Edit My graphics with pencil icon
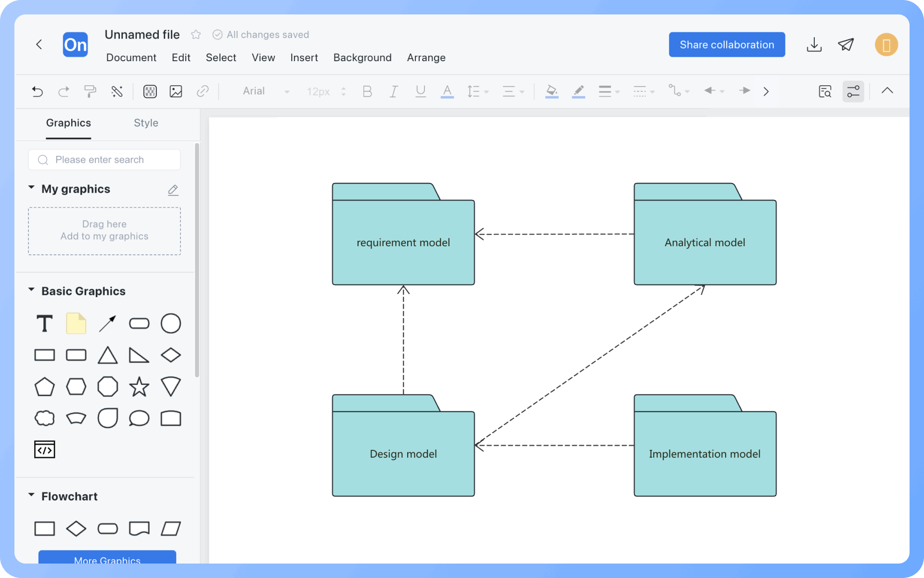924x578 pixels. pyautogui.click(x=173, y=190)
